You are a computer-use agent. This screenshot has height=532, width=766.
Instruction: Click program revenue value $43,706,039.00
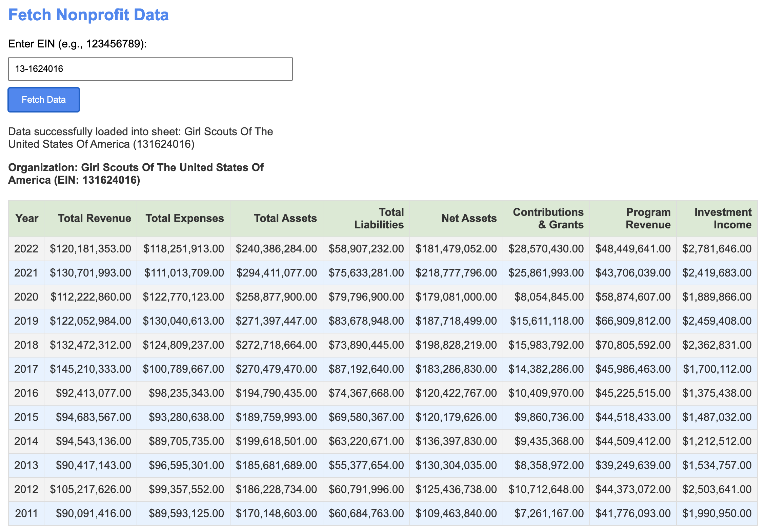633,273
